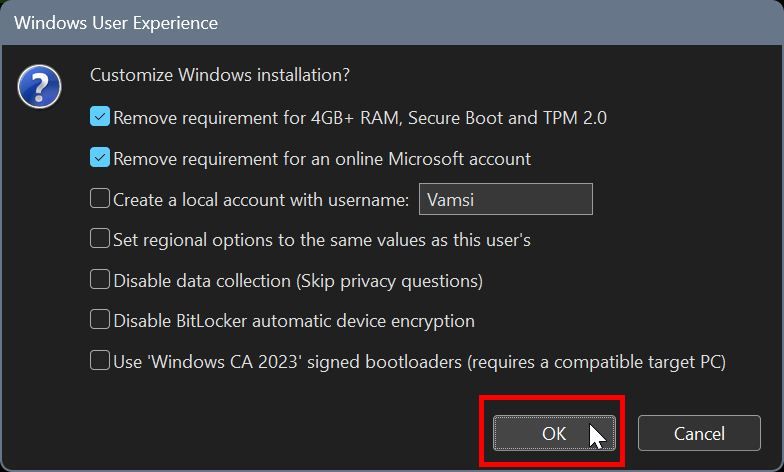
Task: Dismiss the dialog with Cancel
Action: click(x=699, y=433)
